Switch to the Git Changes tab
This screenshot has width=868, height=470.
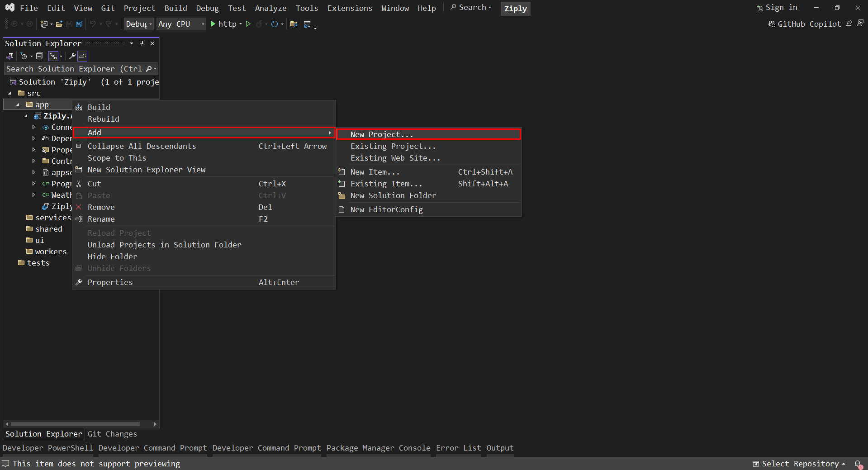[112, 434]
